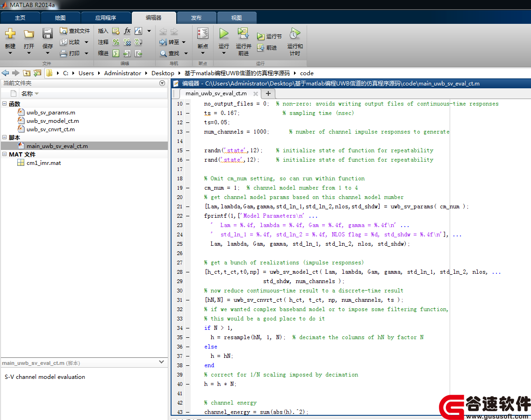Select uwb_sv_params.m in the file list
The height and width of the screenshot is (420, 531).
(51, 113)
